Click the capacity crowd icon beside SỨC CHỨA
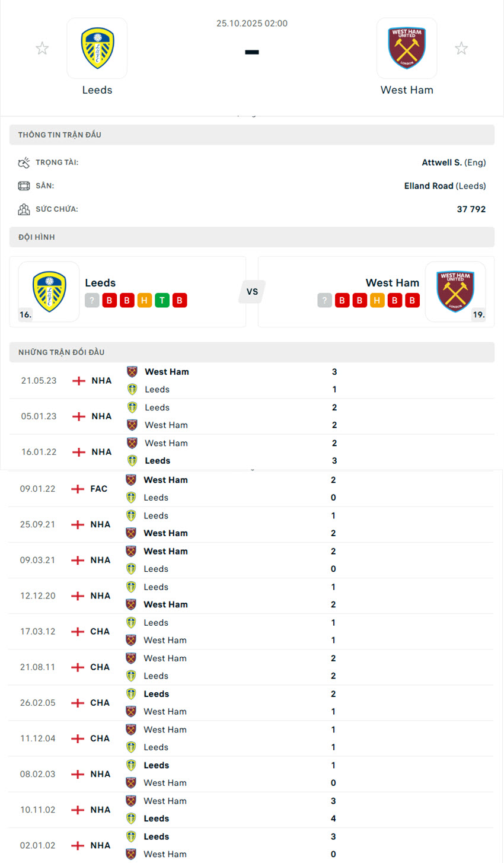Viewport: 504px width, 863px height. [24, 209]
